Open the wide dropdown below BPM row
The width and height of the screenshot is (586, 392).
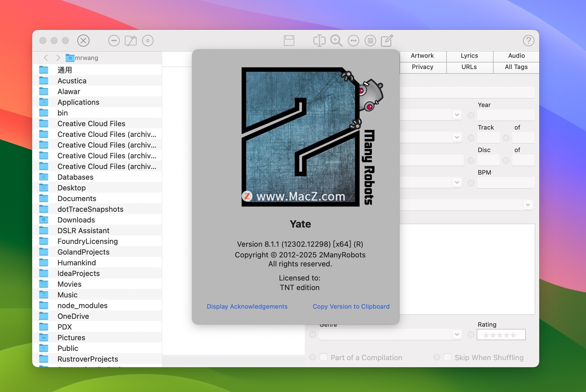click(528, 205)
